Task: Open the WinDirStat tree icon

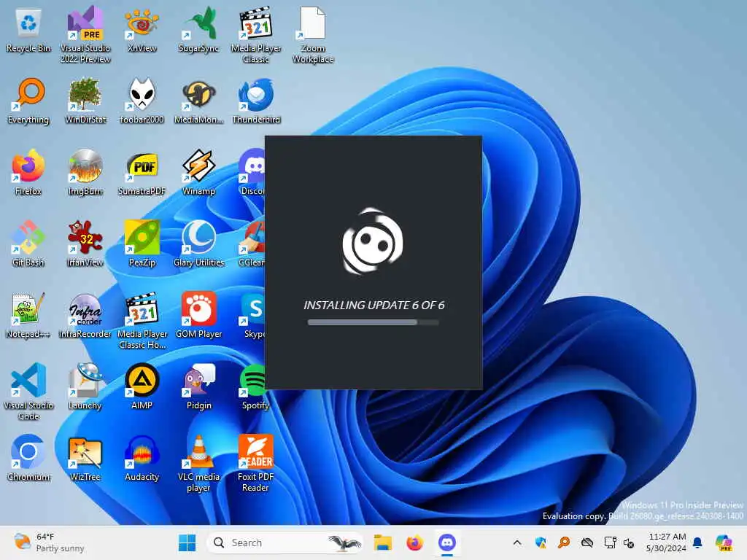Action: point(85,101)
